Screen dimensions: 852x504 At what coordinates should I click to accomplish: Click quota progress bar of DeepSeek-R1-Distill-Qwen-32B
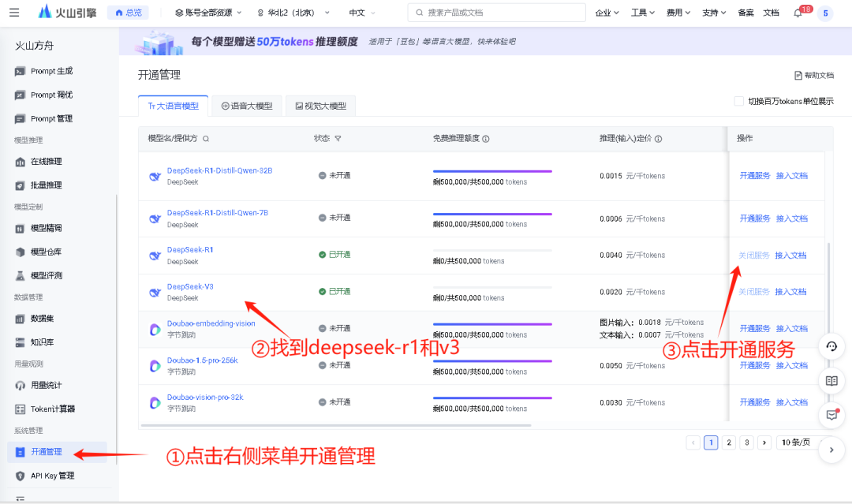(492, 172)
